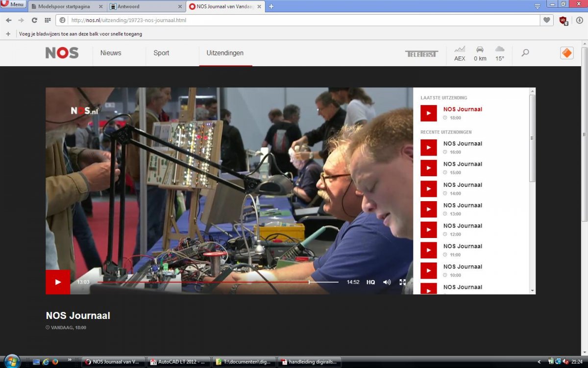Reload the current page
The height and width of the screenshot is (368, 588).
(x=34, y=20)
